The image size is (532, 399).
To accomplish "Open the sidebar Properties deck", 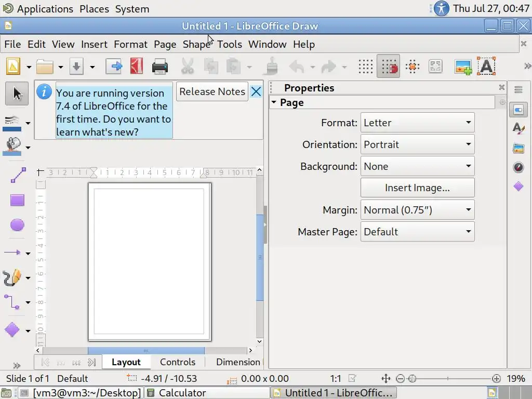I will [x=518, y=110].
